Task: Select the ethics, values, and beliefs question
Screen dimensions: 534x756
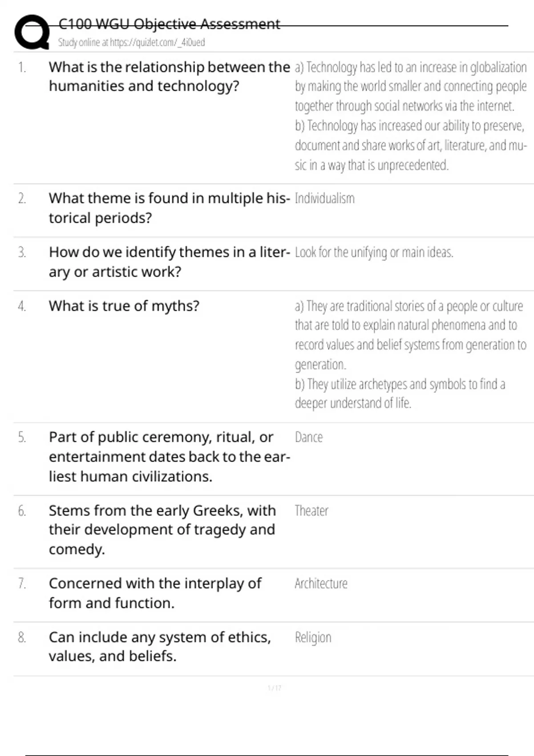Action: (160, 647)
